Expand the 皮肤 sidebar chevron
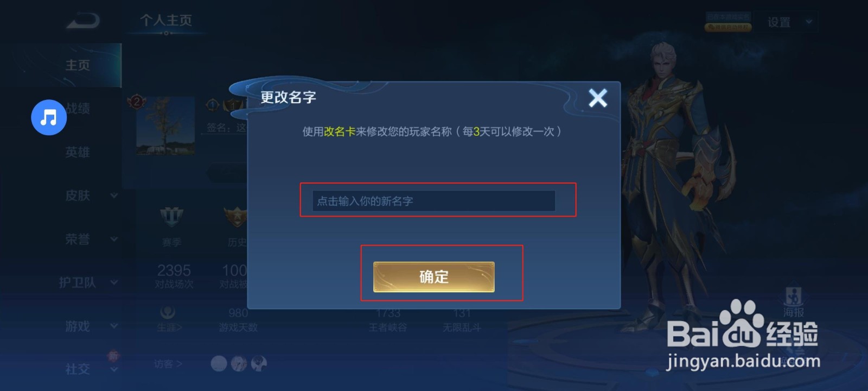The width and height of the screenshot is (868, 391). point(114,195)
